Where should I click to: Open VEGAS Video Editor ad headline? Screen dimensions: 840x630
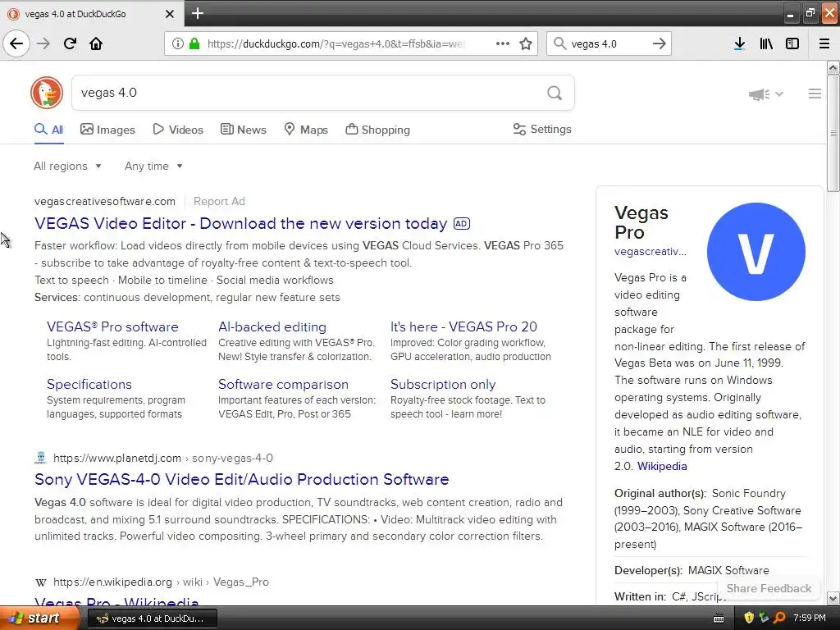pyautogui.click(x=240, y=223)
